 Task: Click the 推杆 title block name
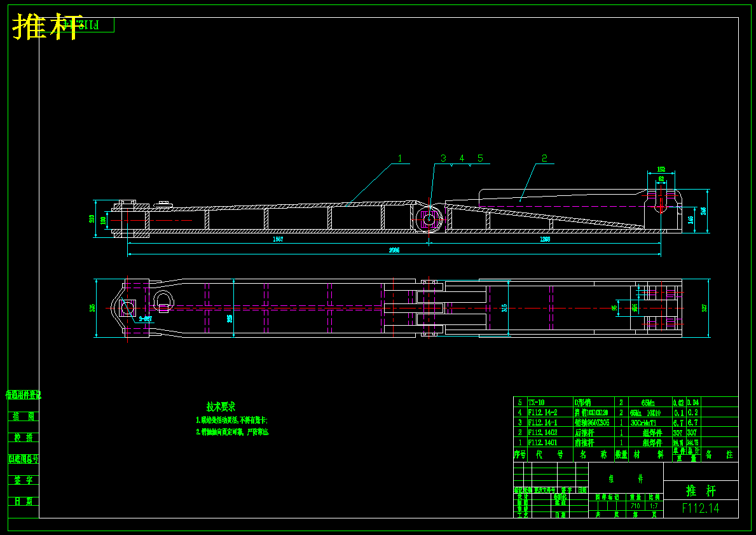click(x=701, y=490)
